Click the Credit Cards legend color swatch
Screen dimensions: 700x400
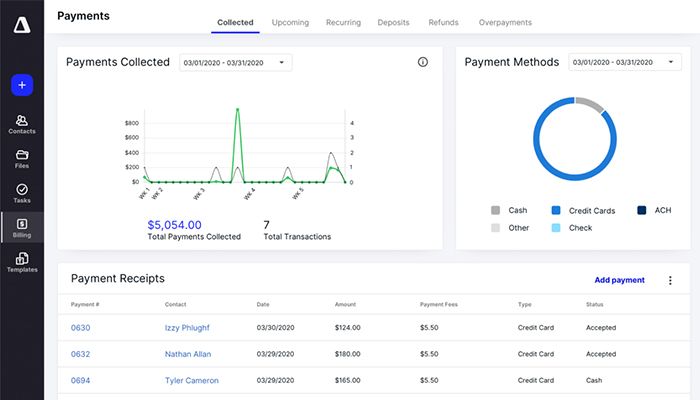(x=556, y=211)
